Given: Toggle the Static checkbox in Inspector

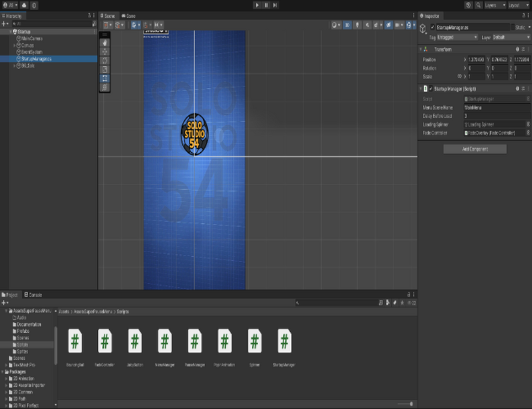Looking at the screenshot, I should tap(513, 27).
